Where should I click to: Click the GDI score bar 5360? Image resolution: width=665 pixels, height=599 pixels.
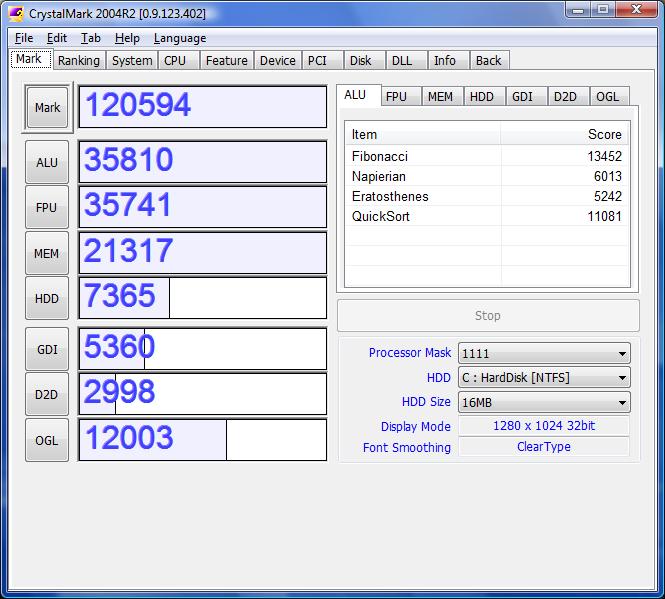click(203, 349)
